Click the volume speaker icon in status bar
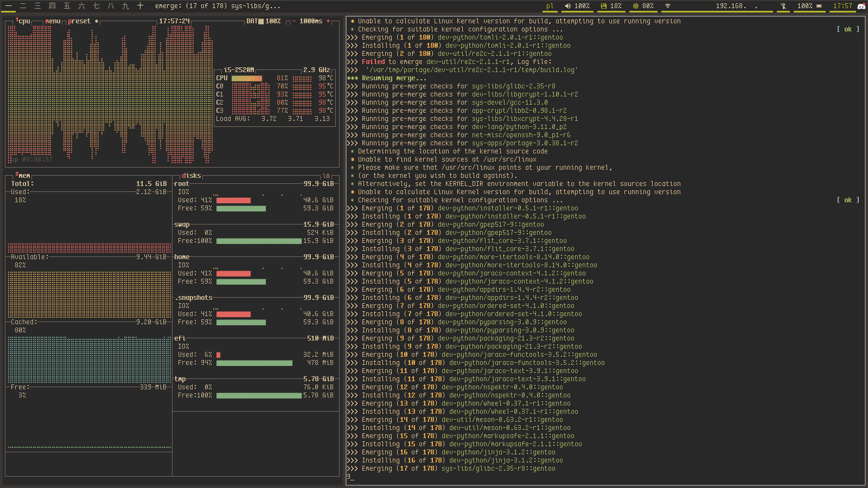The image size is (868, 488). pos(567,6)
